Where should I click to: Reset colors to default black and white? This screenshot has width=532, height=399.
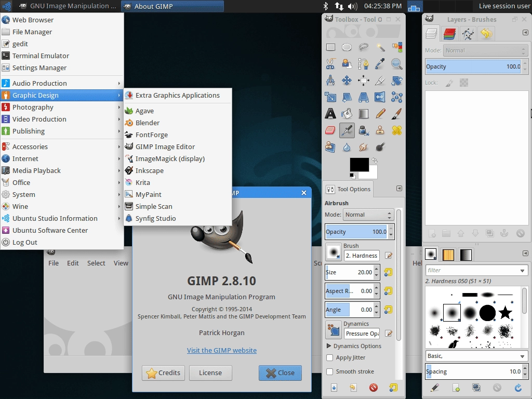click(x=353, y=176)
